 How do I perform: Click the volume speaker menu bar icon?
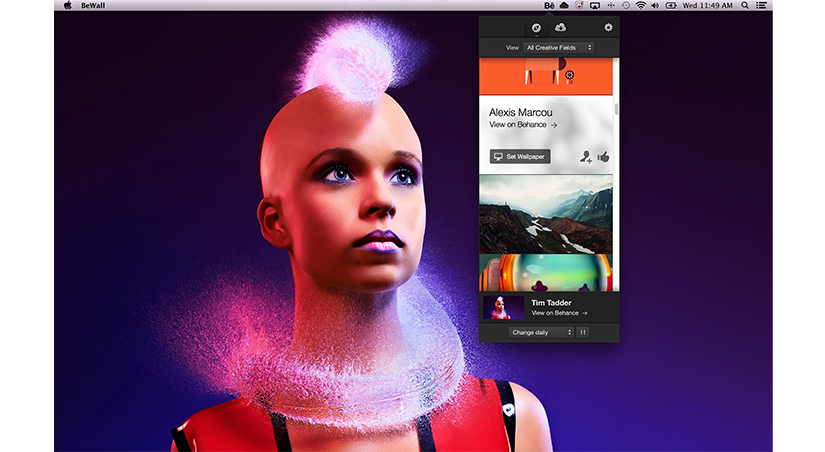655,5
